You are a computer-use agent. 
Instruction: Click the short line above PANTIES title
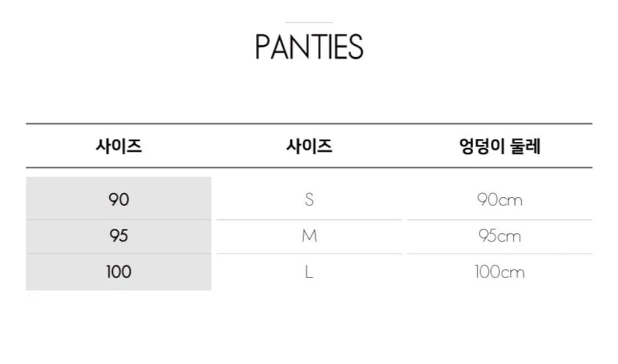(x=309, y=22)
